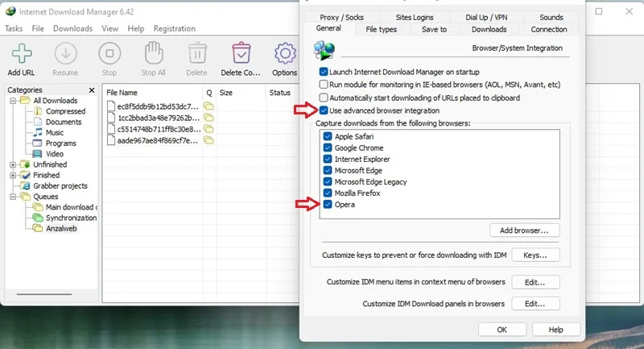
Task: Click the Delete Completed toolbar icon
Action: 241,53
